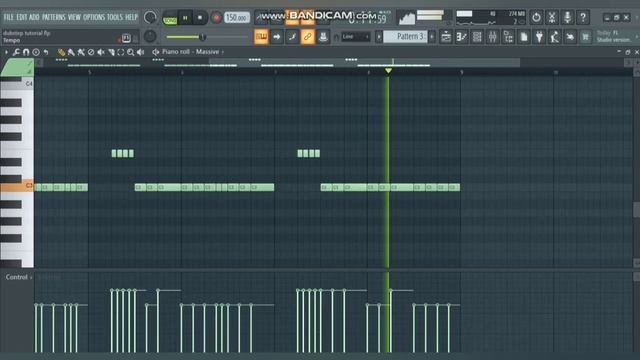Click the circular arrow icon in the top-right toolbar
The width and height of the screenshot is (640, 360).
click(x=536, y=18)
